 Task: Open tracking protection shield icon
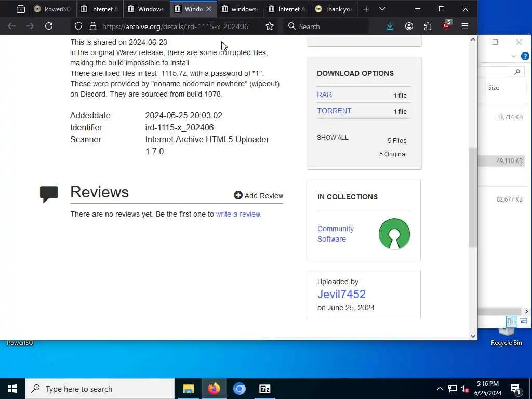tap(78, 26)
